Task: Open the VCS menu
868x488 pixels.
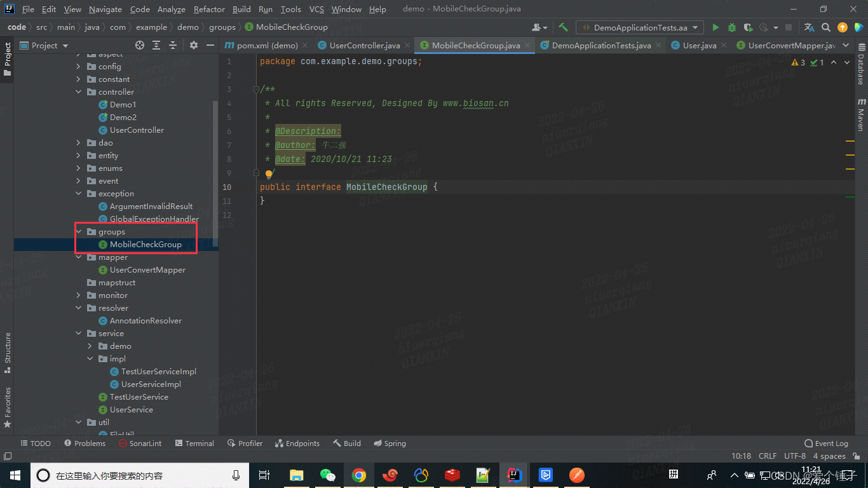Action: [316, 10]
